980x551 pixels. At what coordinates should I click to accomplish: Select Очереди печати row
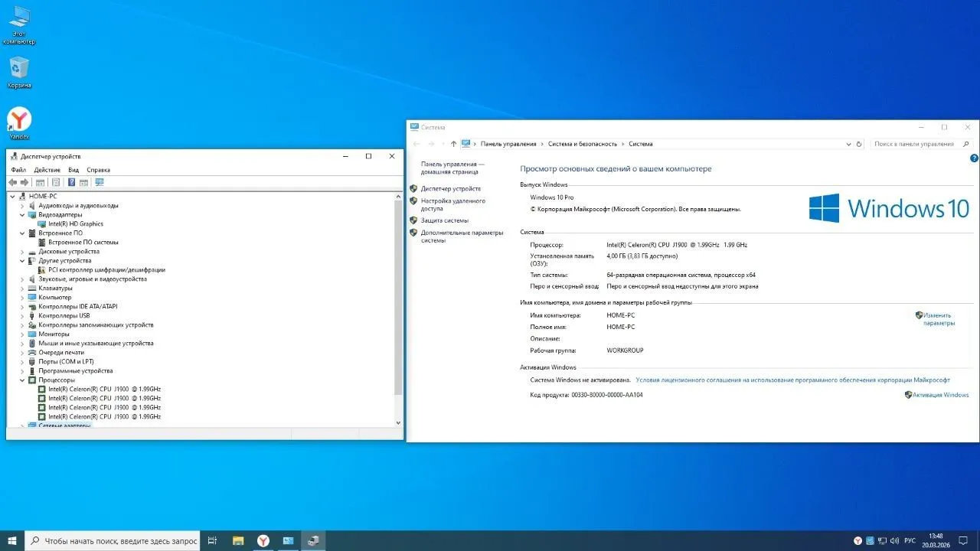[x=61, y=353]
